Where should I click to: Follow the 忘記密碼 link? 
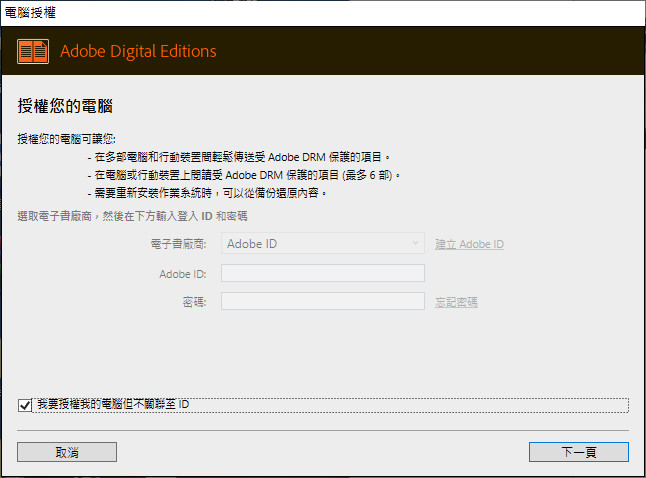(456, 302)
